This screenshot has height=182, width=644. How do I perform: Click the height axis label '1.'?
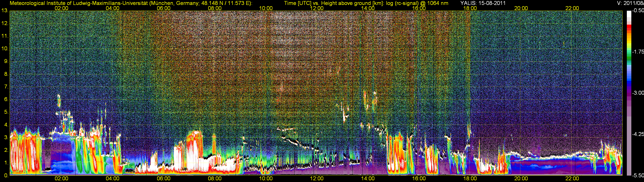point(6,163)
